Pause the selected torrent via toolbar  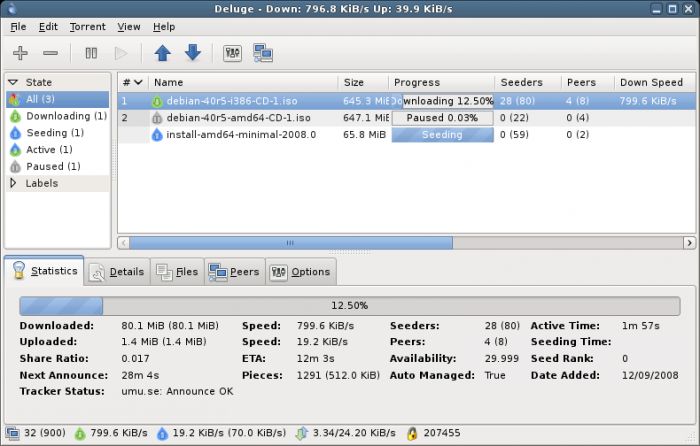[91, 53]
